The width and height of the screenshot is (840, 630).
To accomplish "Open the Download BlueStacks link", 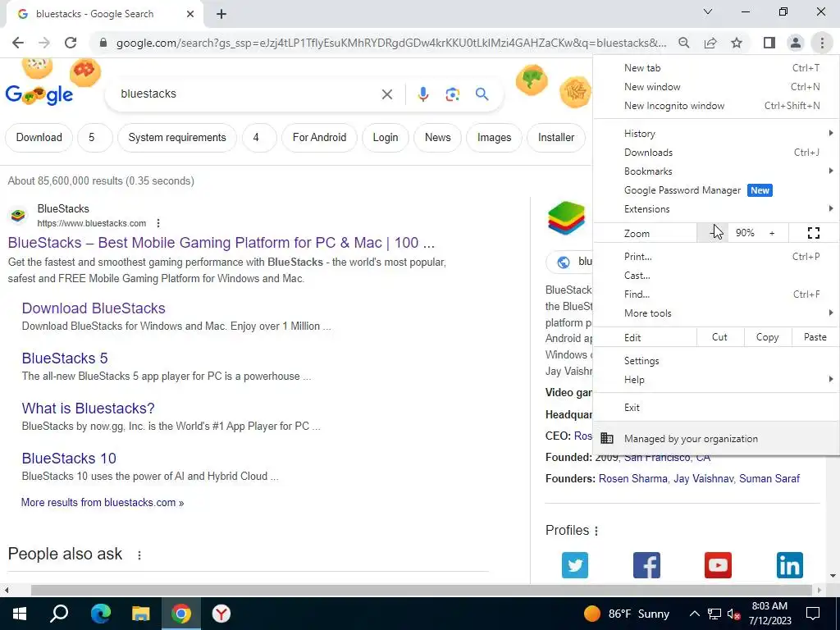I will [94, 308].
